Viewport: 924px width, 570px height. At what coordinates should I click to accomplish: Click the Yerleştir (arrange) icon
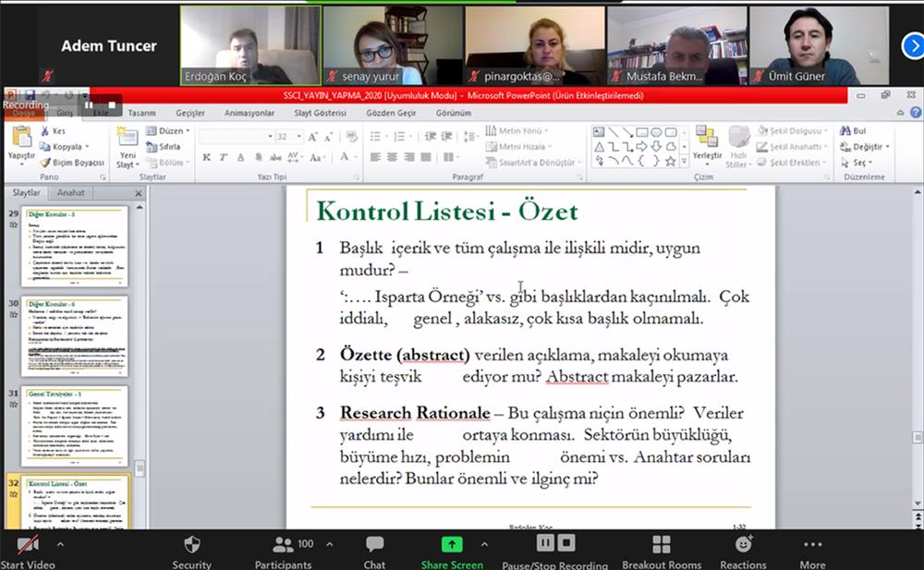coord(707,137)
